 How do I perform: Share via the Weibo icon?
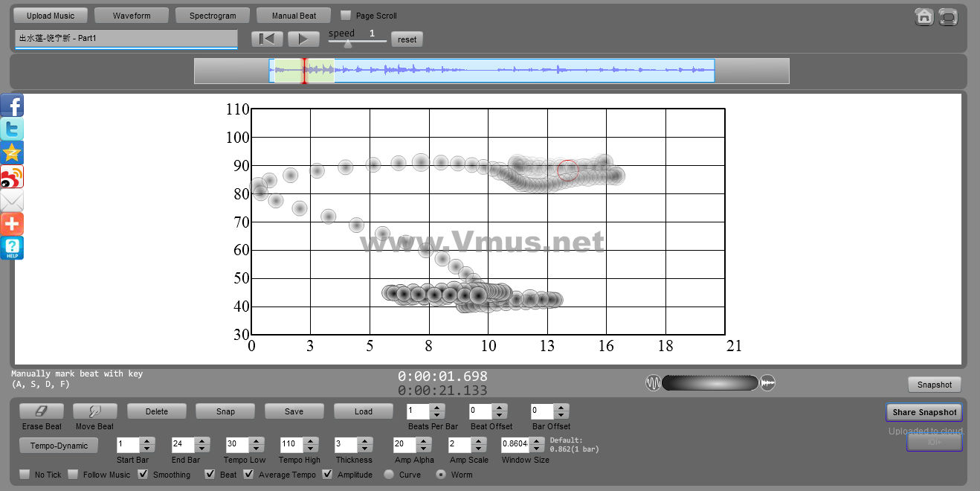(12, 177)
